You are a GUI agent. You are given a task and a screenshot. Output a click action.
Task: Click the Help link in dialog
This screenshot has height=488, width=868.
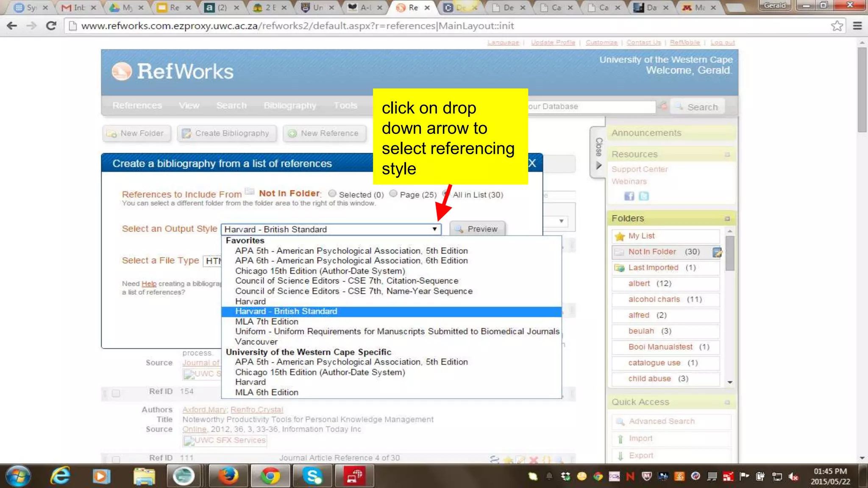149,284
